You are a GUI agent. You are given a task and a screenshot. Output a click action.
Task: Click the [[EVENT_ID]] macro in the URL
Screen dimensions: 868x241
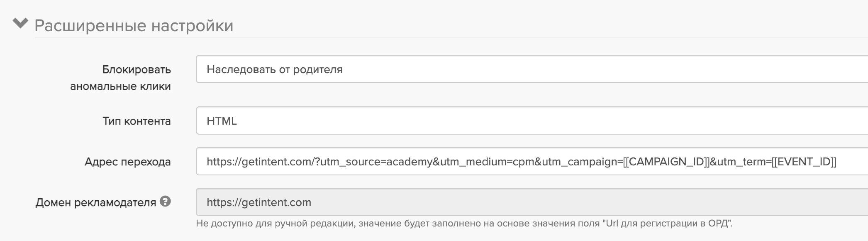pyautogui.click(x=804, y=162)
